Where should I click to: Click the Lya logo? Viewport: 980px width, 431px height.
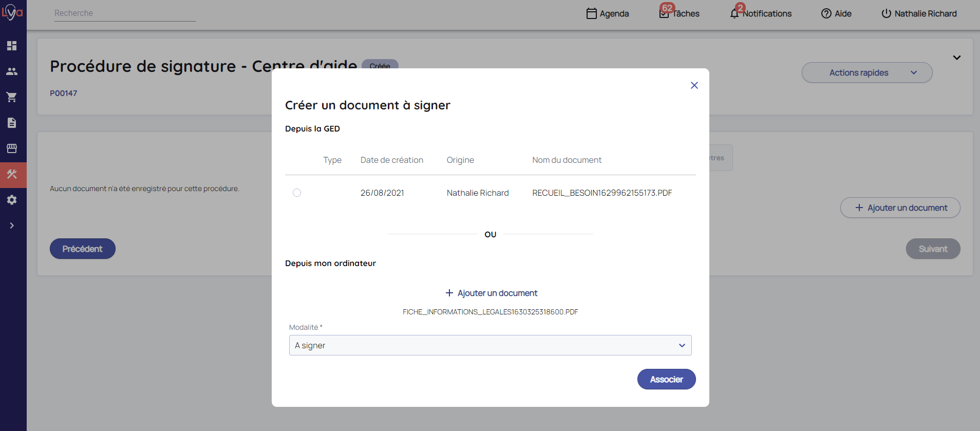(12, 12)
